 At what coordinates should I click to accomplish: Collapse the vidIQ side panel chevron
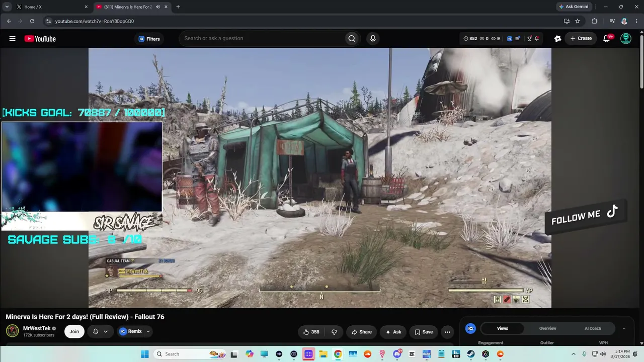(624, 328)
